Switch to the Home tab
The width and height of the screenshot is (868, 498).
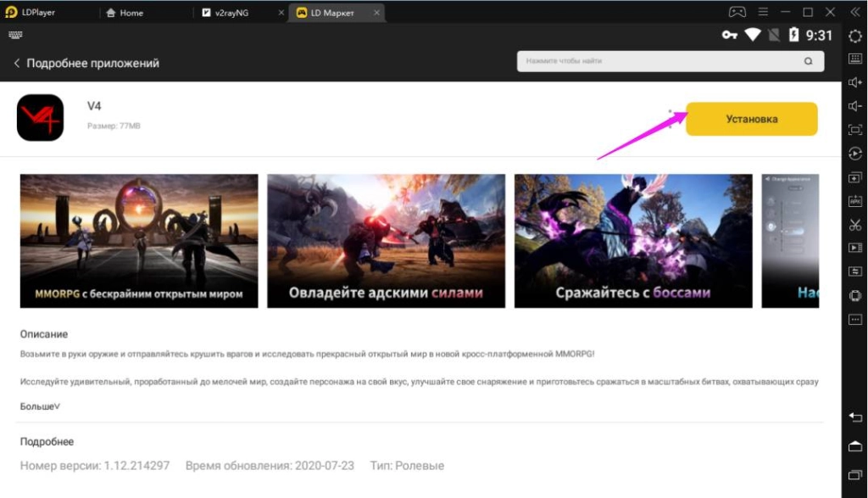(131, 13)
